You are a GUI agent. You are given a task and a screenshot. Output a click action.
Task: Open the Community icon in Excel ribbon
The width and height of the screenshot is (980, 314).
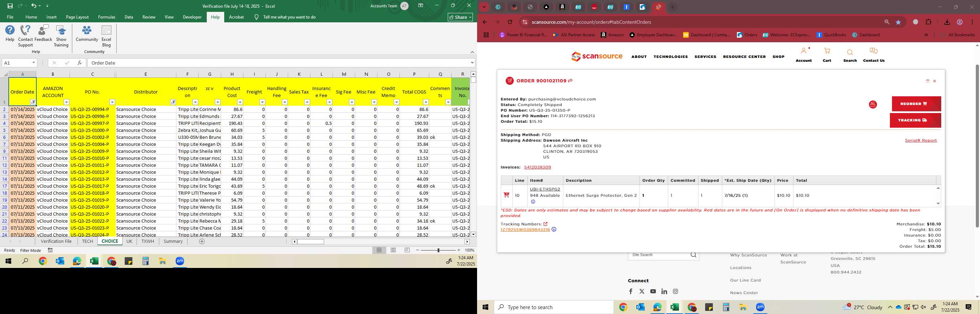(x=87, y=33)
